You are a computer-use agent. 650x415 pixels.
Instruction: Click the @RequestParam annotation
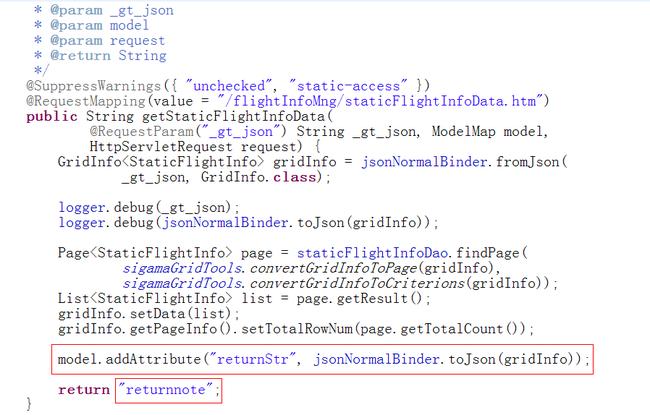[x=141, y=132]
